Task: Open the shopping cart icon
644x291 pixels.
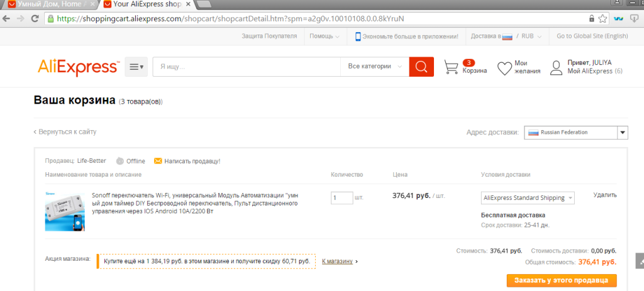Action: click(451, 67)
